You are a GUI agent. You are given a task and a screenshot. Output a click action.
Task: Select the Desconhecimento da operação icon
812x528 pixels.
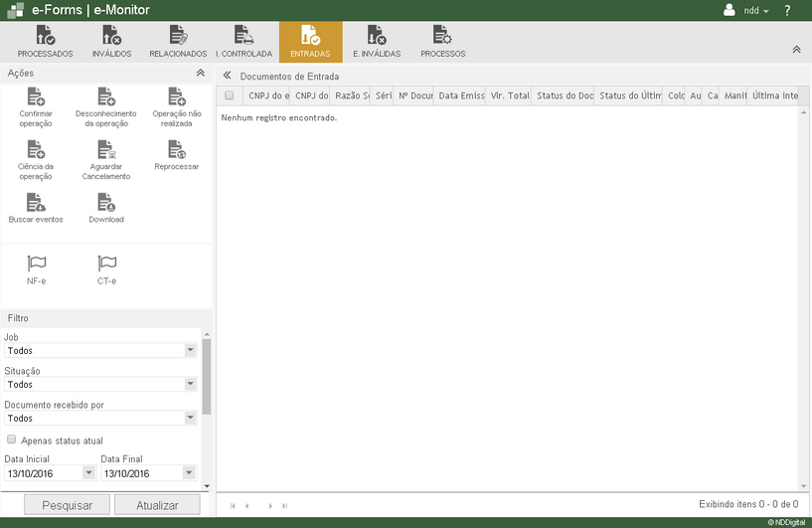click(x=106, y=97)
